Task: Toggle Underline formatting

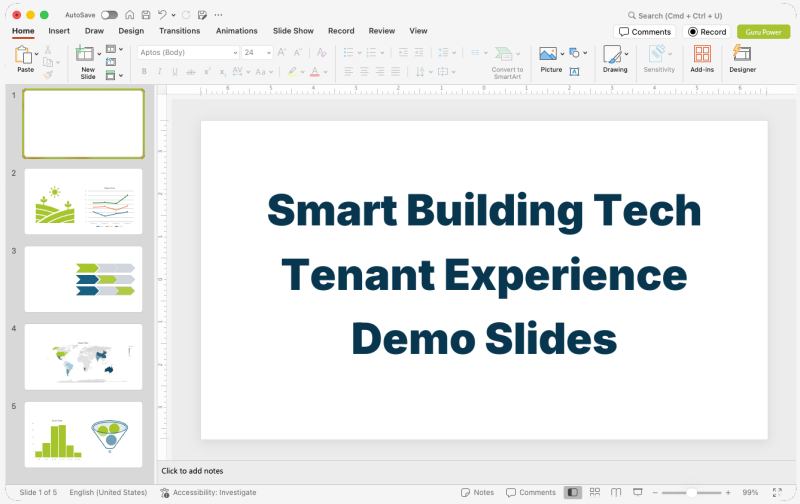Action: pos(175,71)
